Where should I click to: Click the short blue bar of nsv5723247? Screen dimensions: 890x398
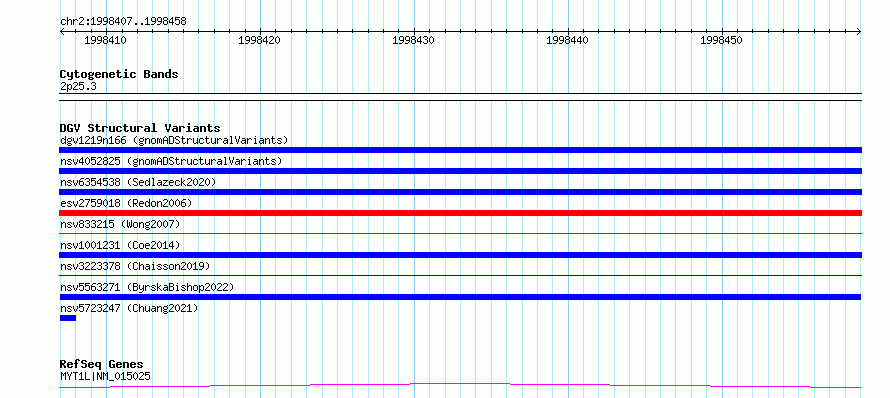tap(68, 318)
